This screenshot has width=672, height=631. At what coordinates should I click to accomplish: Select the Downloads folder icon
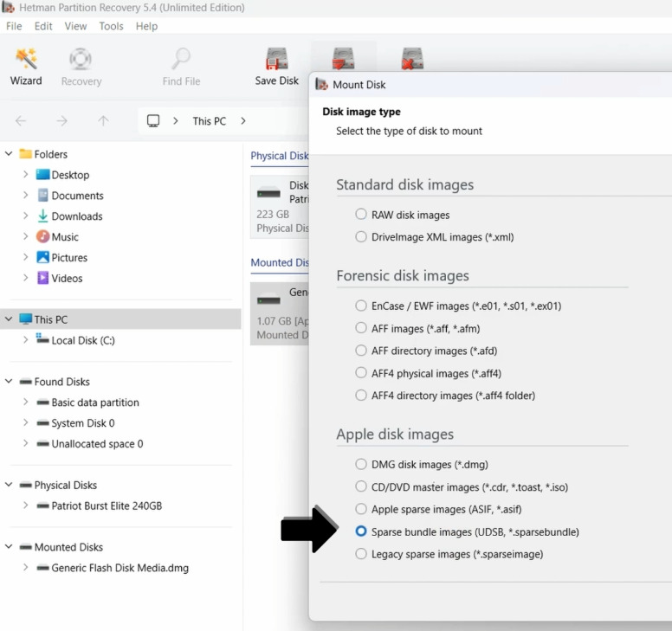click(x=42, y=216)
